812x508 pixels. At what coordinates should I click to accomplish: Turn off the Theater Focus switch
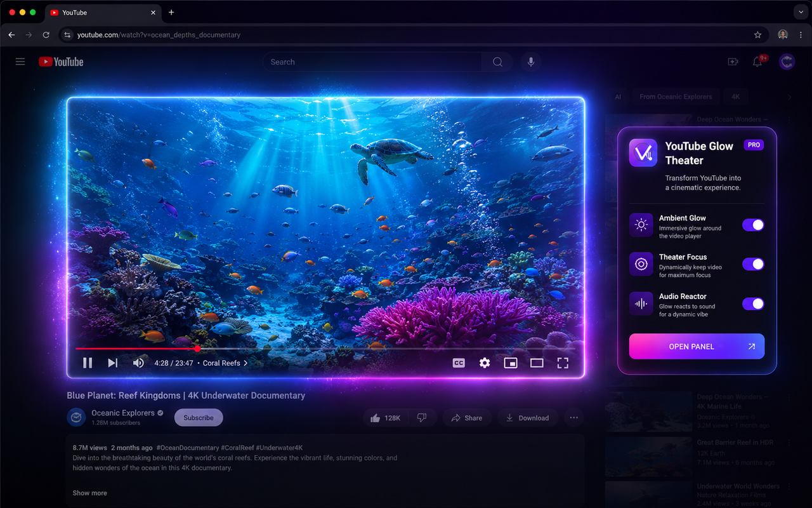click(x=753, y=264)
